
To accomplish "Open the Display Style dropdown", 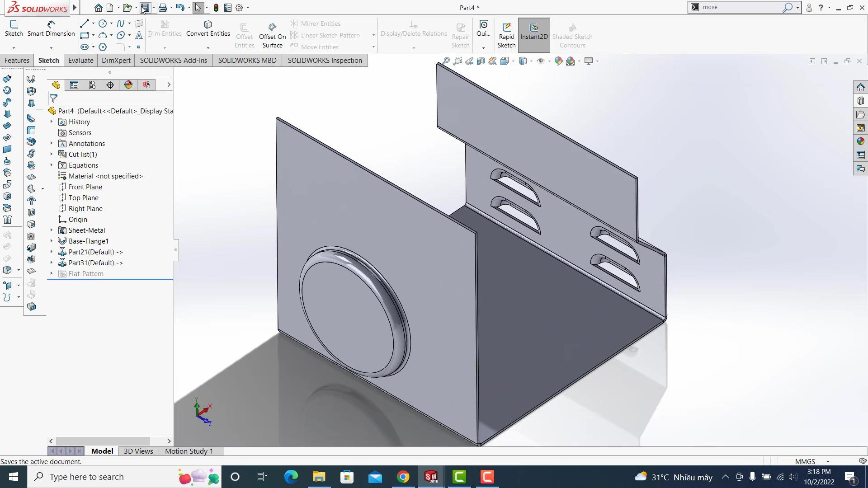I will coord(531,61).
